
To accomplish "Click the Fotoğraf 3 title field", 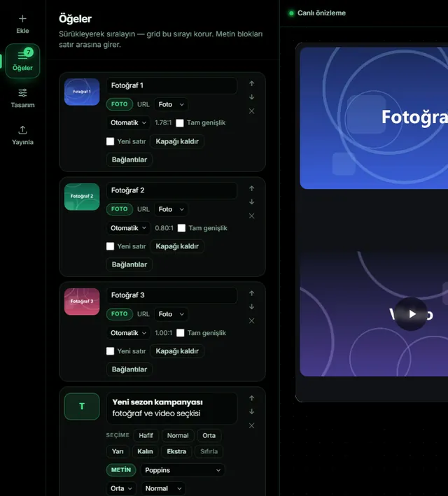I will coord(171,295).
